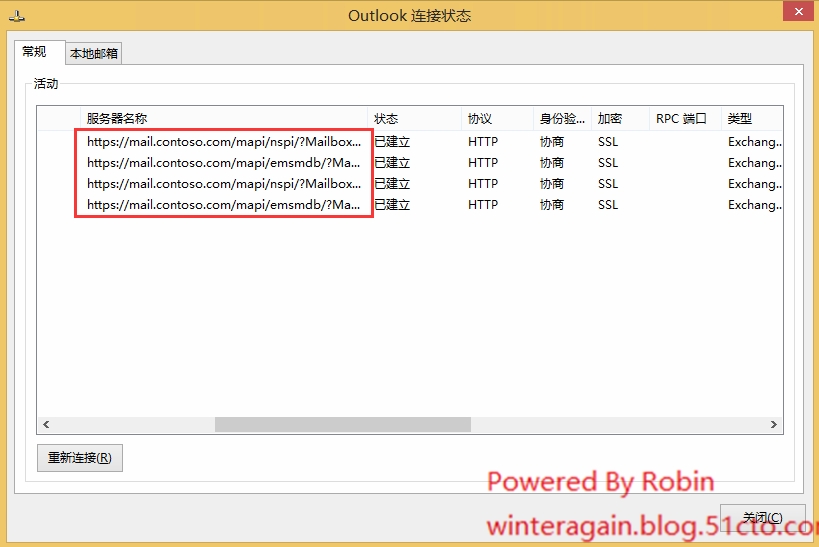The width and height of the screenshot is (819, 547).
Task: Click 已建立 status in second row
Action: tap(392, 162)
